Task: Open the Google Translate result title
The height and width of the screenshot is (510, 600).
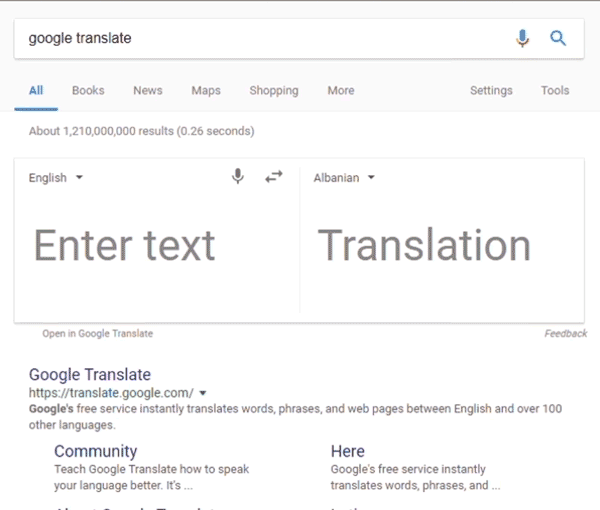Action: click(x=90, y=375)
